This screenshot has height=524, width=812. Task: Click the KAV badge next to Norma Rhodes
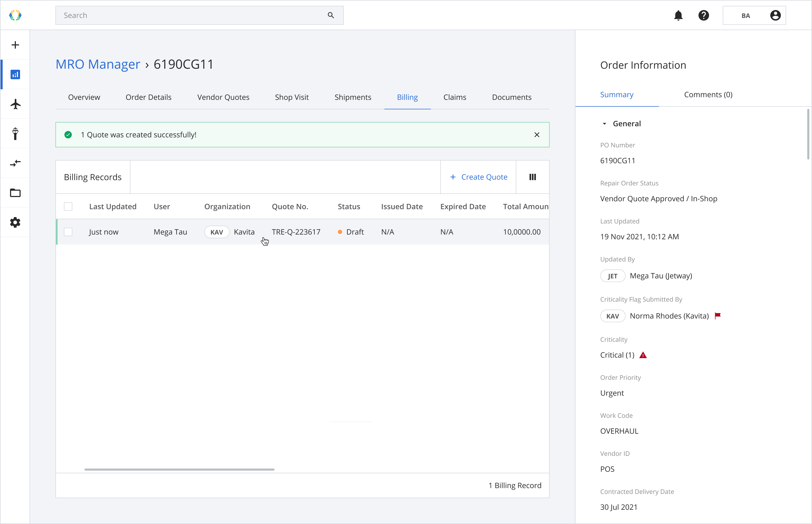coord(612,316)
